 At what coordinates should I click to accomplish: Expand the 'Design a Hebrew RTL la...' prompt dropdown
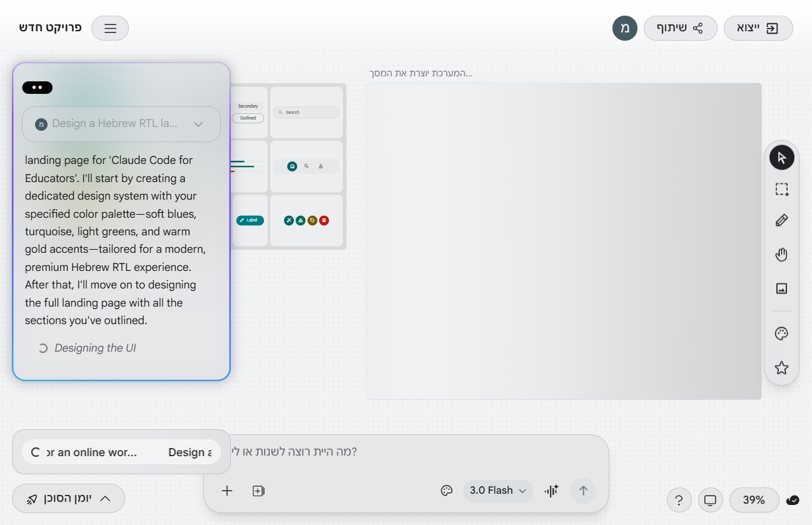(x=121, y=124)
